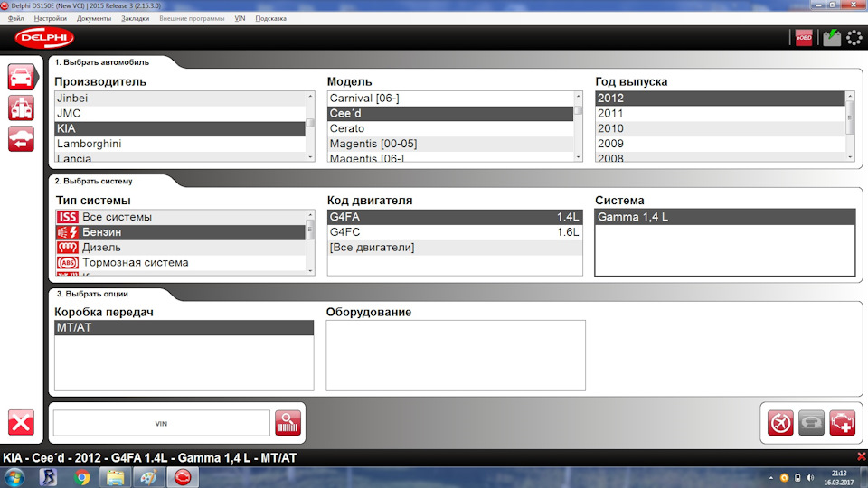Open the Документы menu

click(x=93, y=18)
